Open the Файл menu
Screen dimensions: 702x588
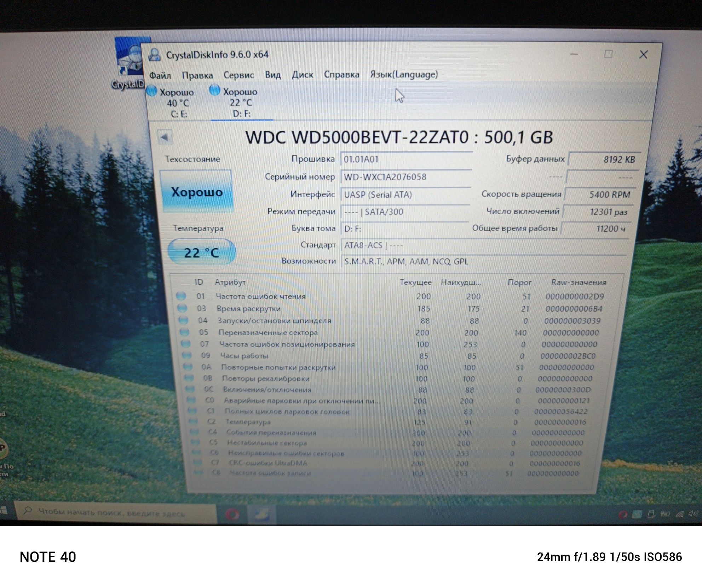(x=160, y=75)
